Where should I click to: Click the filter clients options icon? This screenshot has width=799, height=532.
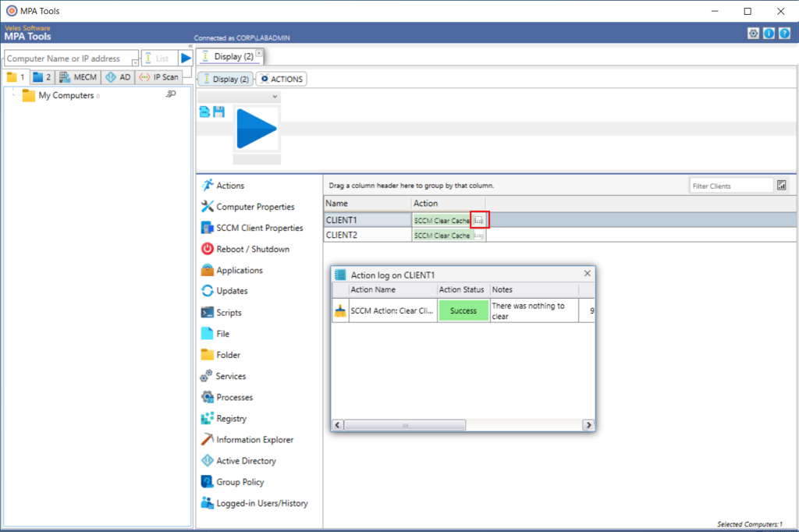coord(781,186)
